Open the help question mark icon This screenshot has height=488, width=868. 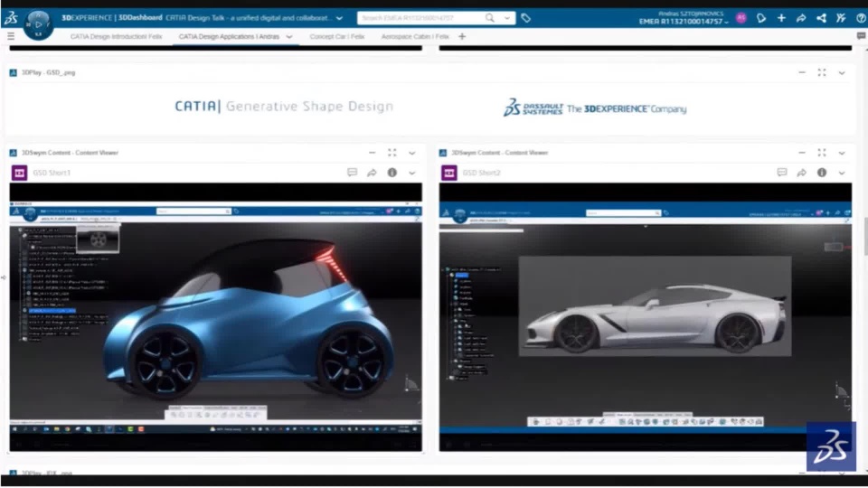(x=861, y=18)
